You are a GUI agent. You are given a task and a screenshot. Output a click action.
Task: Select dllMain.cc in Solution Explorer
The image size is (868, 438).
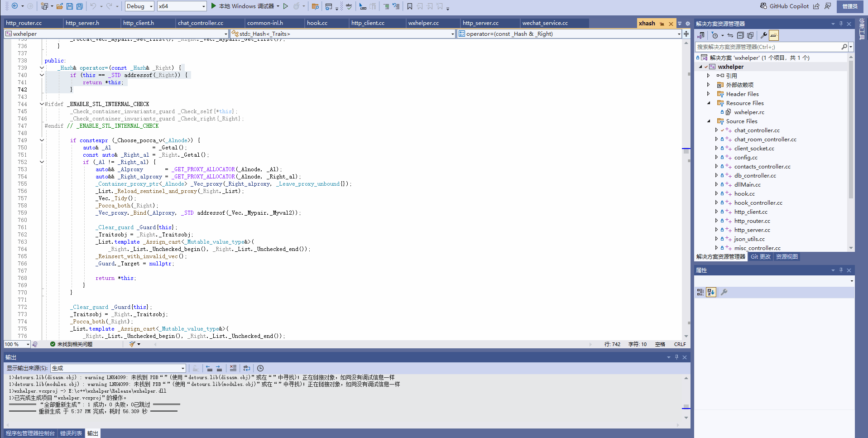pyautogui.click(x=747, y=184)
